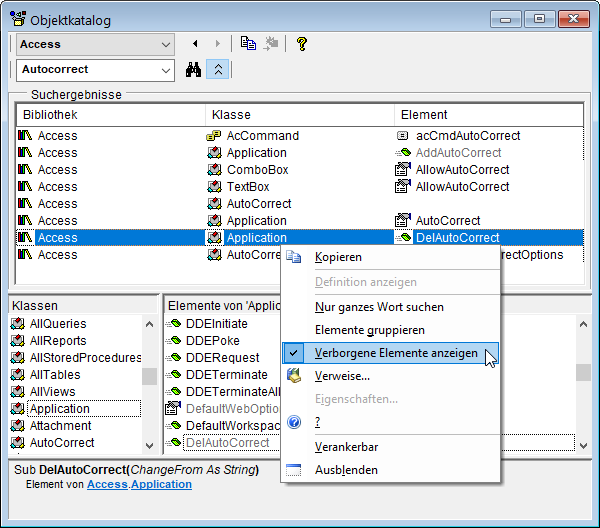Viewport: 600px width, 528px height.
Task: Click the copy to clipboard toolbar icon
Action: click(248, 44)
